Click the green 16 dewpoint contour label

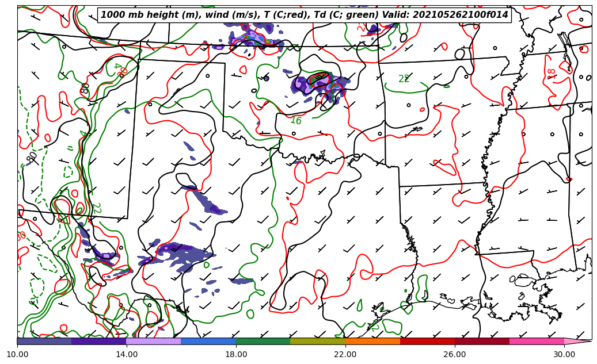click(x=296, y=121)
